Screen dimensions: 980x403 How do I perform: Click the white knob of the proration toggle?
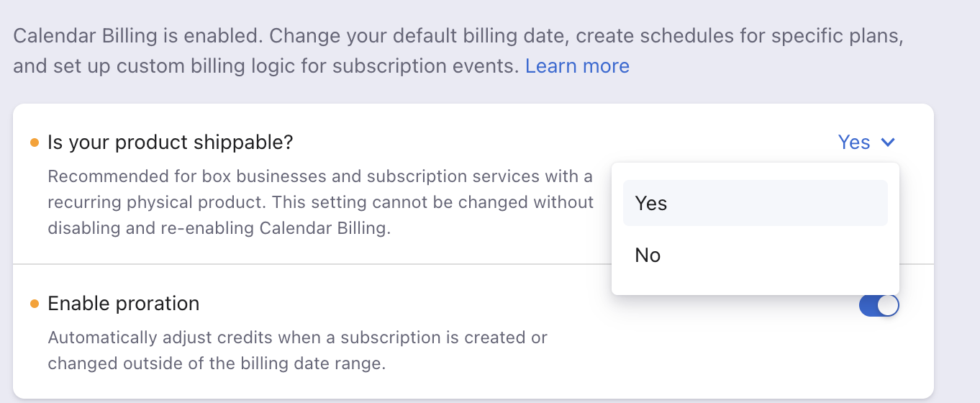click(888, 306)
